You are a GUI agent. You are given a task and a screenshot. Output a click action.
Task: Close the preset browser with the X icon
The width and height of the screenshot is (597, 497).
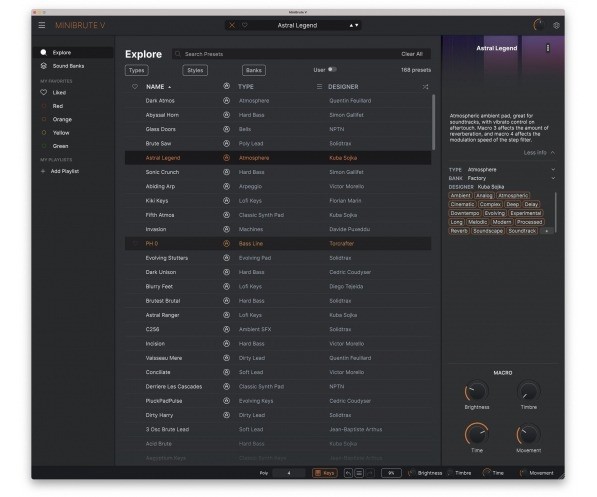pyautogui.click(x=232, y=25)
